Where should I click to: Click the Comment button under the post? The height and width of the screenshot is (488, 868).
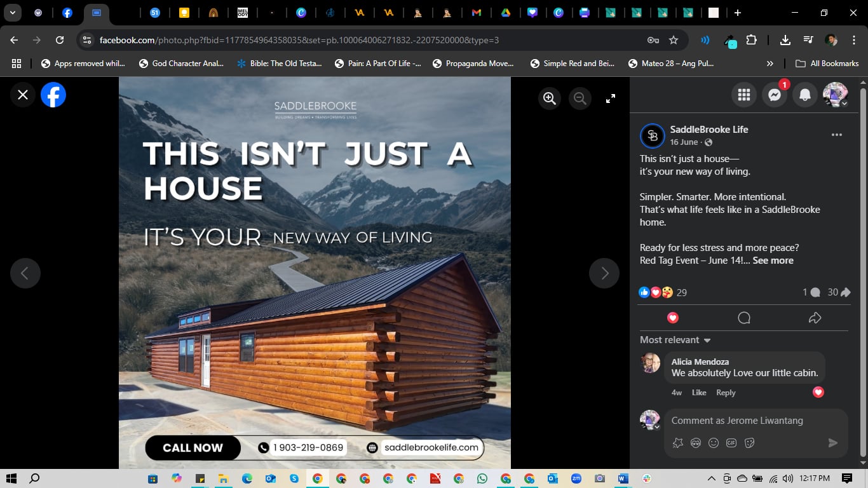point(744,318)
